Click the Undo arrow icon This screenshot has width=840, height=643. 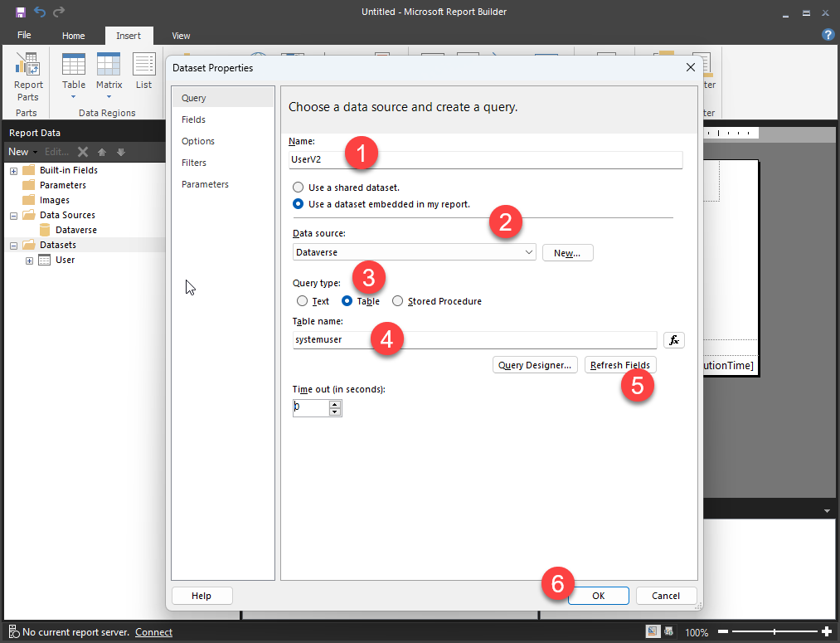coord(40,12)
